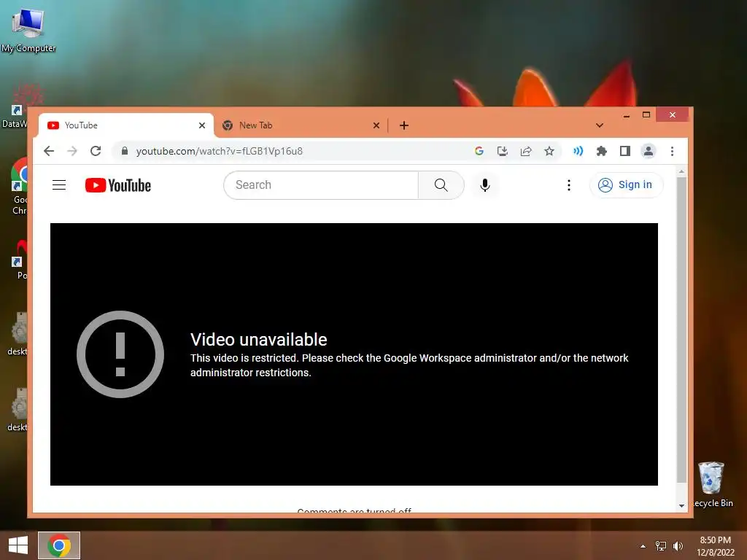
Task: Click the address bar URL text
Action: tap(219, 151)
